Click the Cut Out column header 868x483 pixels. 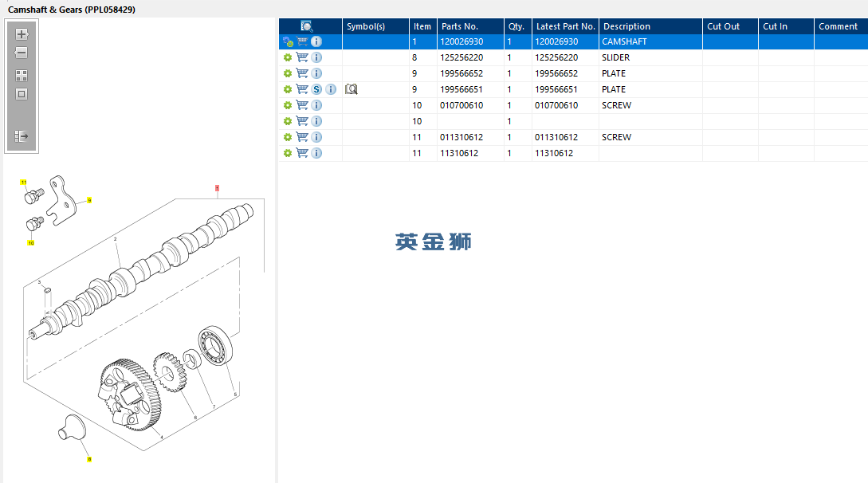pyautogui.click(x=730, y=26)
